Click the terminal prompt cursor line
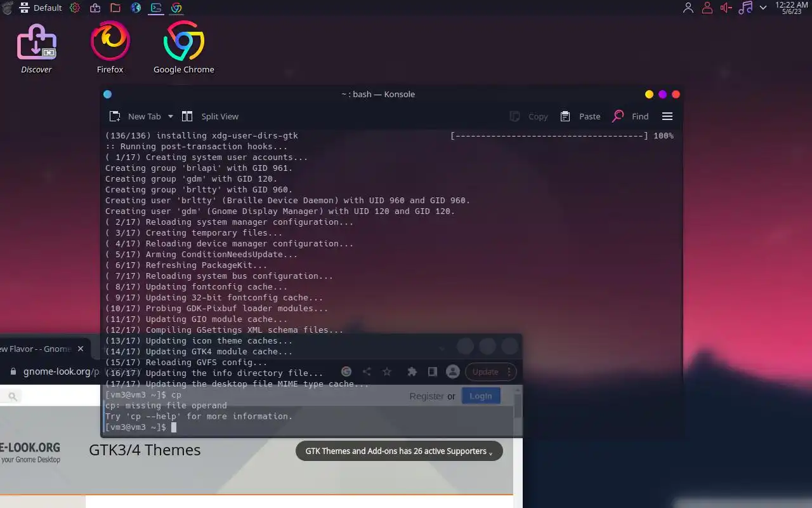 coord(141,427)
